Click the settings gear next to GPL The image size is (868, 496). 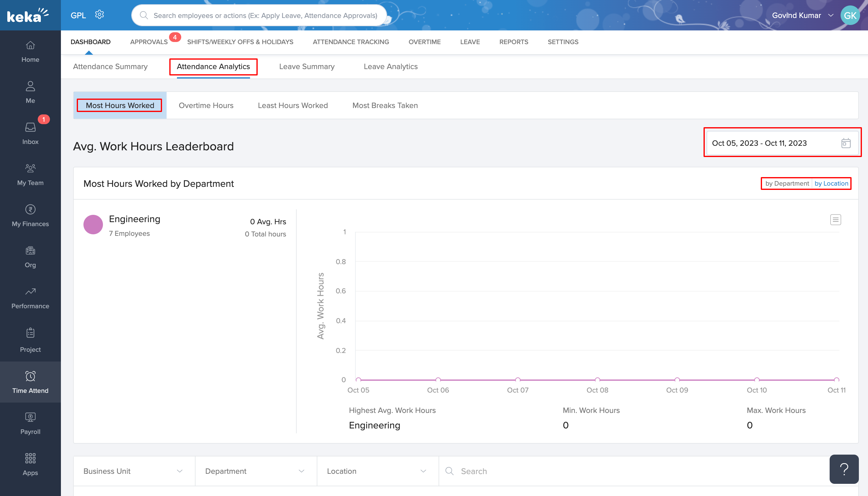(x=99, y=15)
